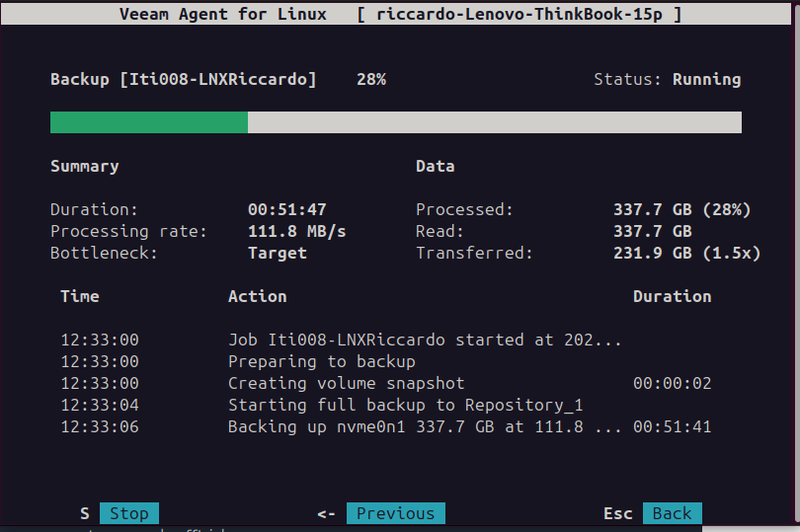Click the Transferred value '231.9 GB (1.5x)'
Image resolution: width=800 pixels, height=532 pixels.
click(686, 253)
